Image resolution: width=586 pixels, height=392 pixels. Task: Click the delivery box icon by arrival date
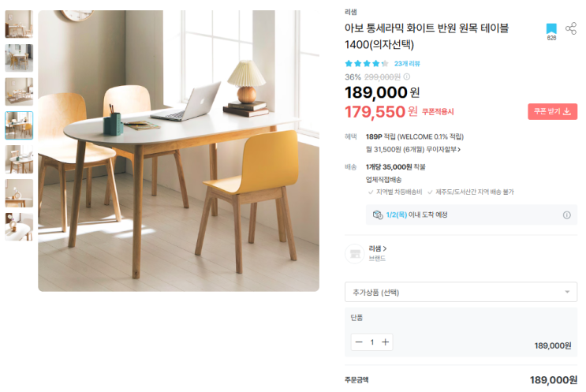click(x=378, y=215)
